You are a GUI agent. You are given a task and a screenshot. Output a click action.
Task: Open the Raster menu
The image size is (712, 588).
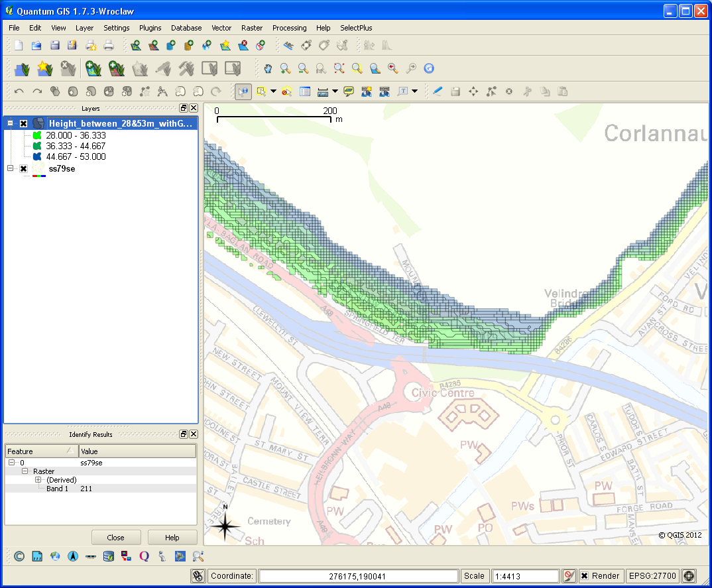[x=252, y=28]
